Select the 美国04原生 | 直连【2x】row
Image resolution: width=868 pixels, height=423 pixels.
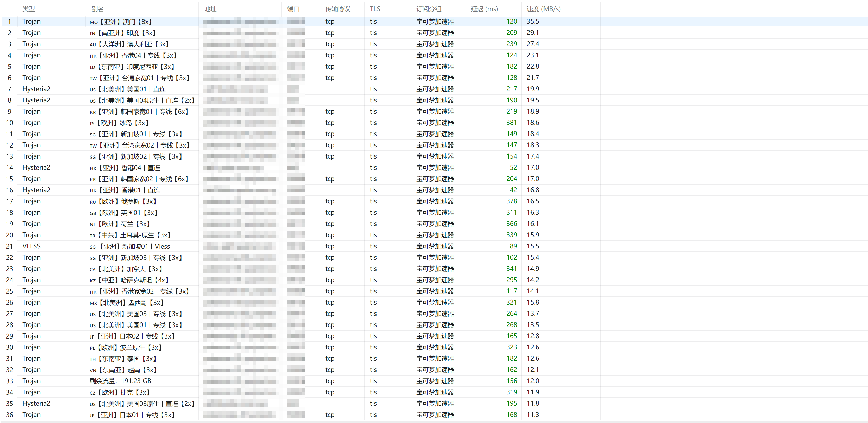coord(434,100)
